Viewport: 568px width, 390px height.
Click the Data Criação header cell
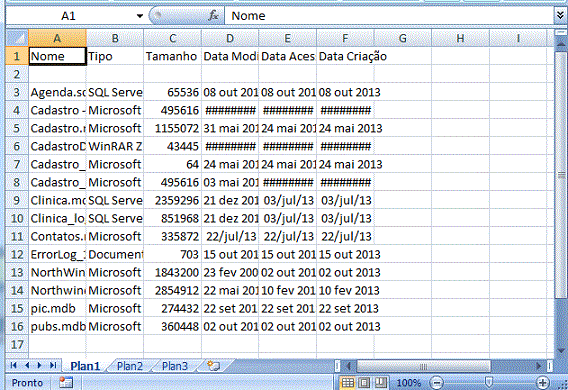pyautogui.click(x=345, y=56)
